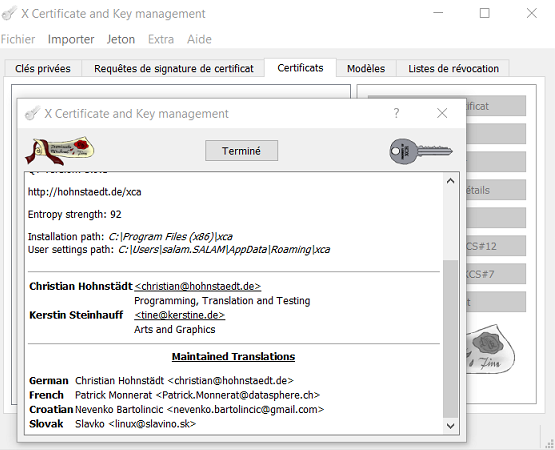This screenshot has height=450, width=555.
Task: Click the Arts and Graphics text
Action: pos(174,329)
